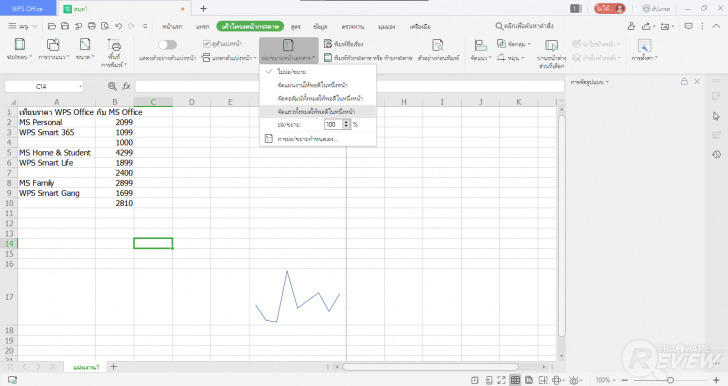Click the Rotate object icon
Viewport: 728px width, 386px height.
[x=501, y=58]
